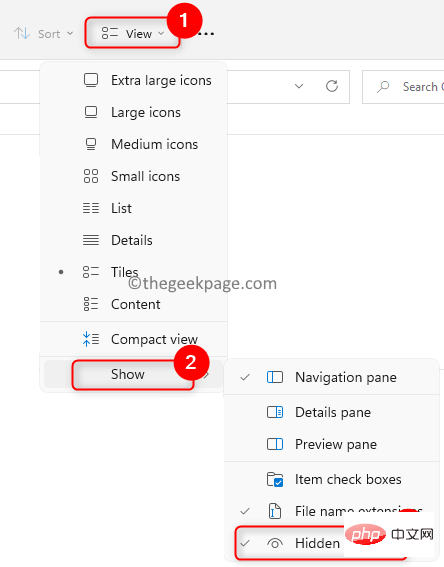Click the Hidden items eye icon
This screenshot has height=567, width=444.
[x=275, y=543]
